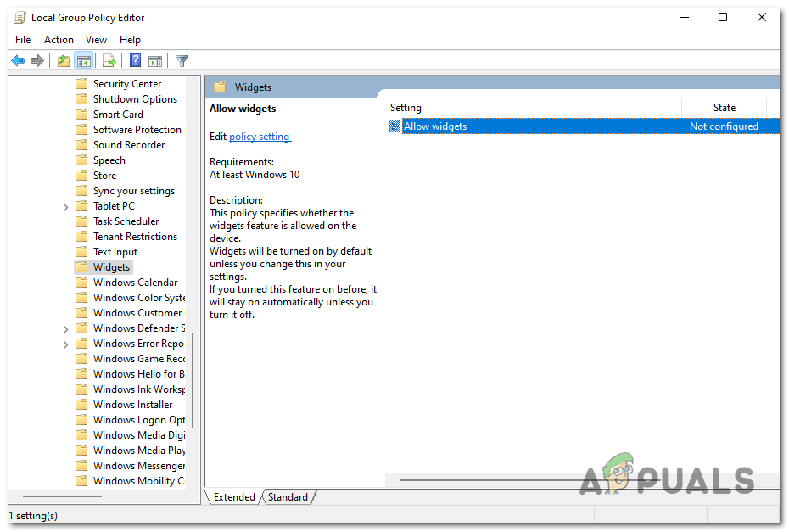Viewport: 789px width, 532px height.
Task: Open the File menu
Action: pyautogui.click(x=23, y=40)
